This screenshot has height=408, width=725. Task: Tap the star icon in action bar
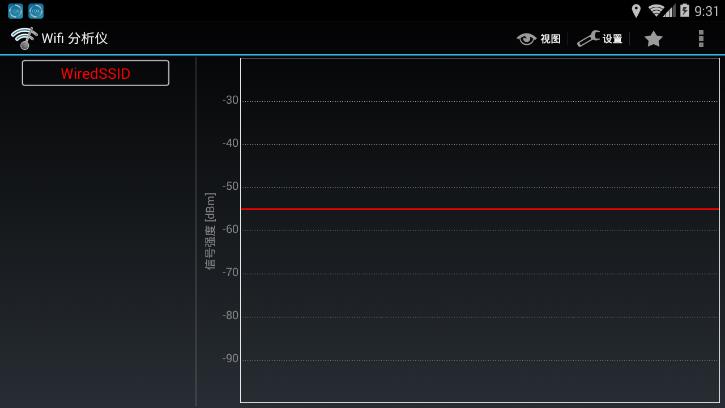(x=653, y=39)
